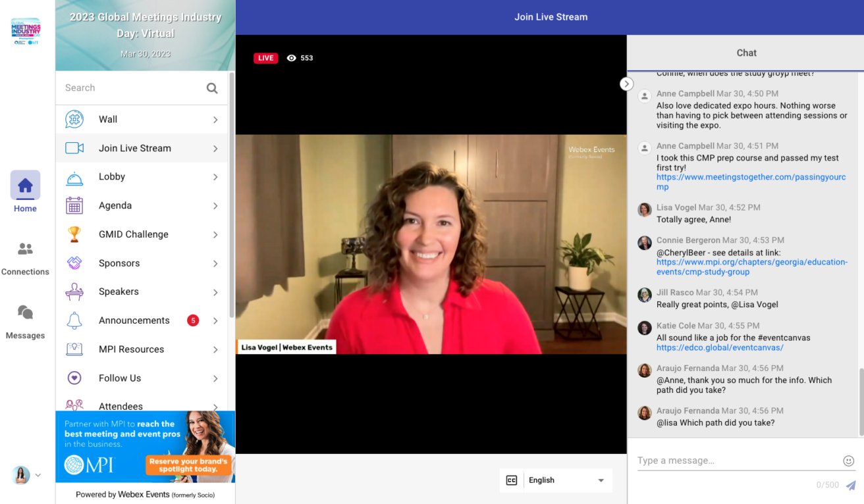Click the left menu scrollbar
The height and width of the screenshot is (504, 864).
(231, 195)
